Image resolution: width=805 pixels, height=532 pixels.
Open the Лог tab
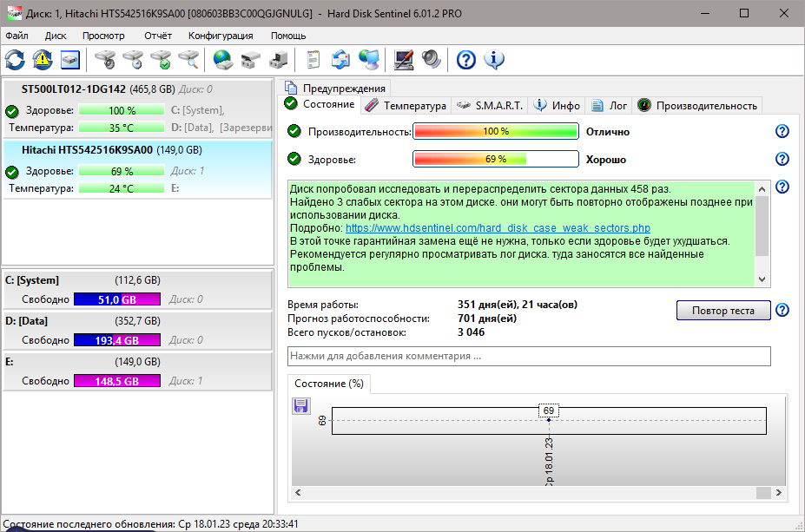(610, 106)
